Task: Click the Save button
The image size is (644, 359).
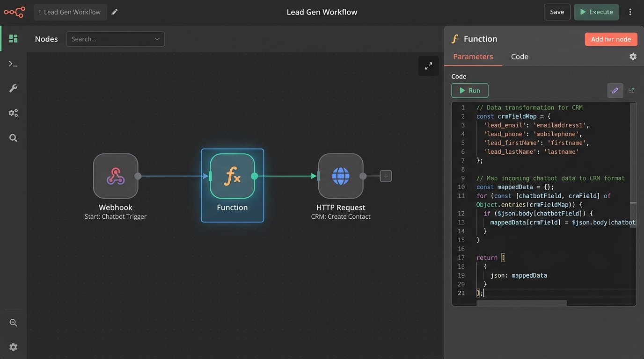Action: pyautogui.click(x=557, y=12)
